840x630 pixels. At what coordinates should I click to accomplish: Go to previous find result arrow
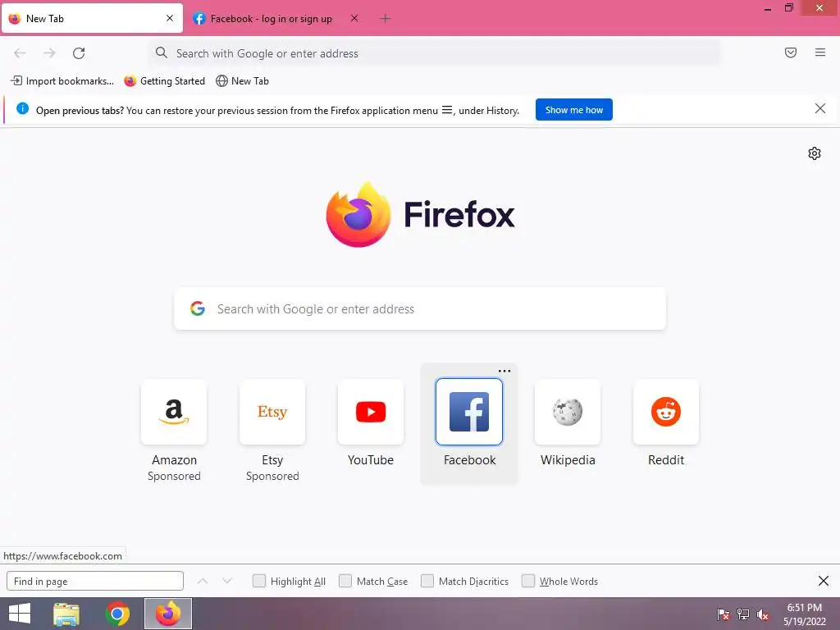tap(203, 581)
